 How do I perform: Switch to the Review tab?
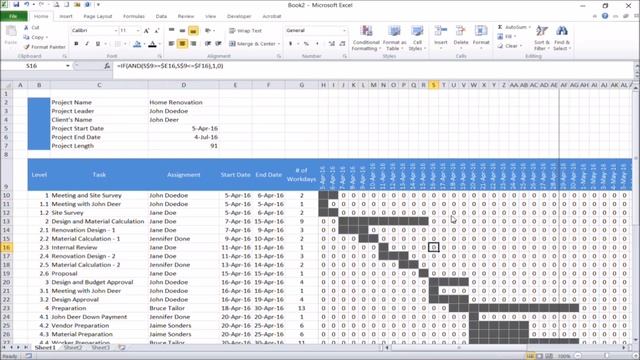(186, 16)
